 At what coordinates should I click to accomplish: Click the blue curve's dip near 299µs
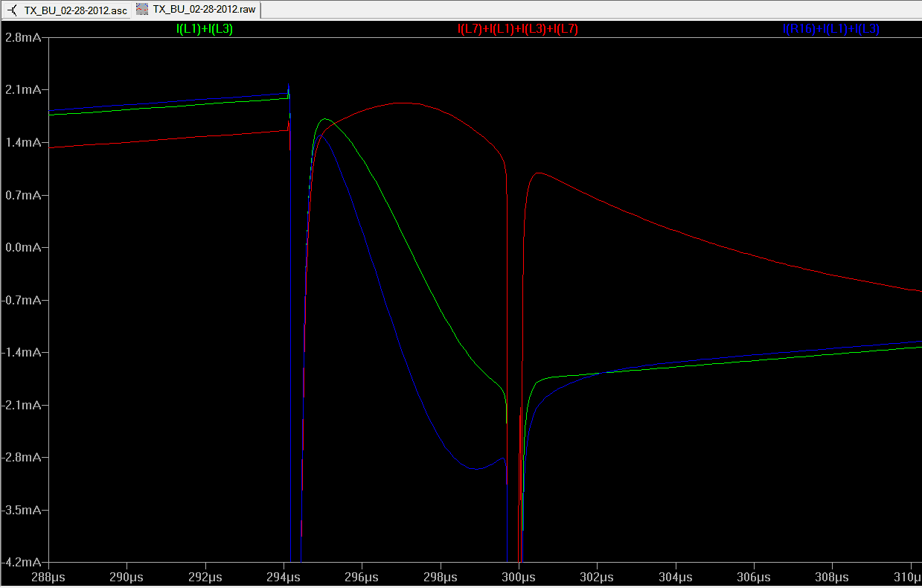click(x=475, y=469)
